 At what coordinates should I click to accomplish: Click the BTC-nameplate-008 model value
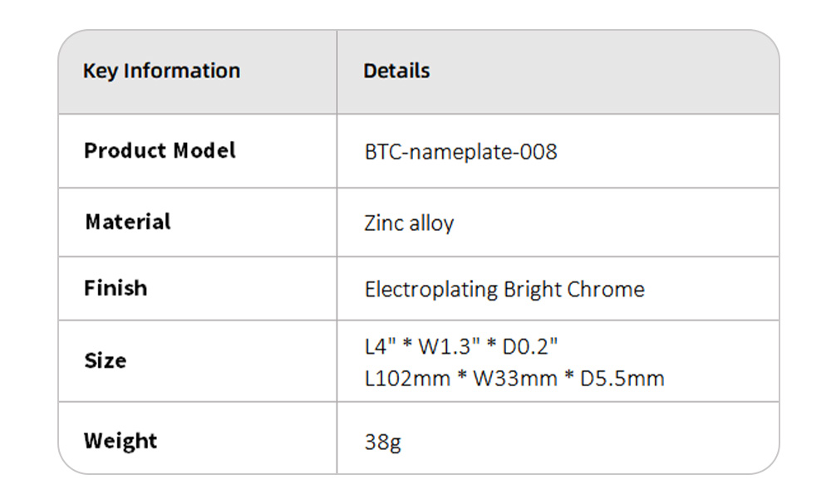(460, 152)
